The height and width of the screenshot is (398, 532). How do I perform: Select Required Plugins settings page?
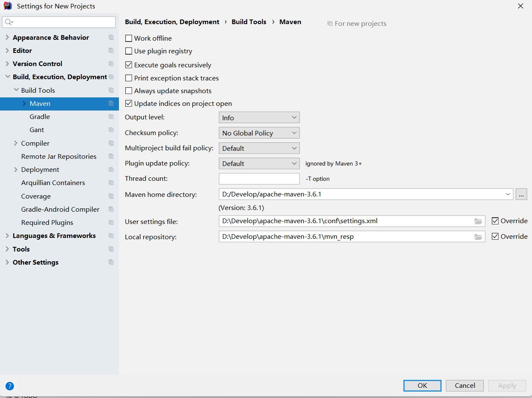(x=47, y=223)
